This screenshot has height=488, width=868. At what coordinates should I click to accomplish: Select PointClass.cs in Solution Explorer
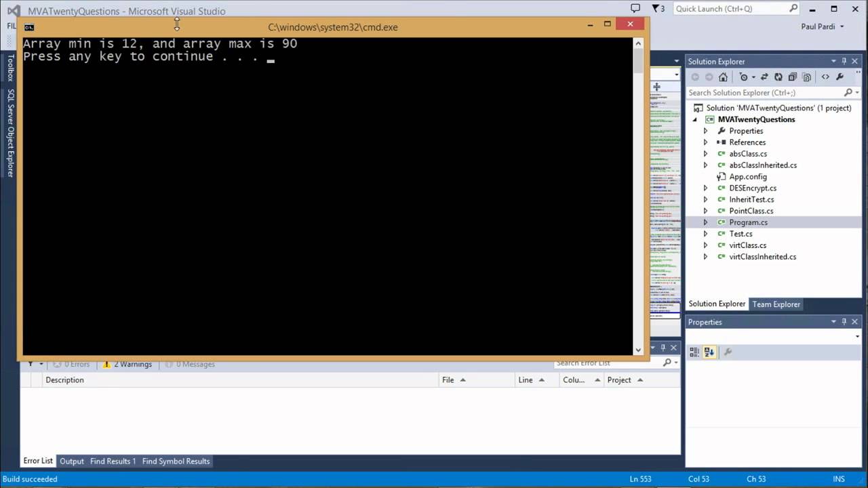tap(751, 211)
